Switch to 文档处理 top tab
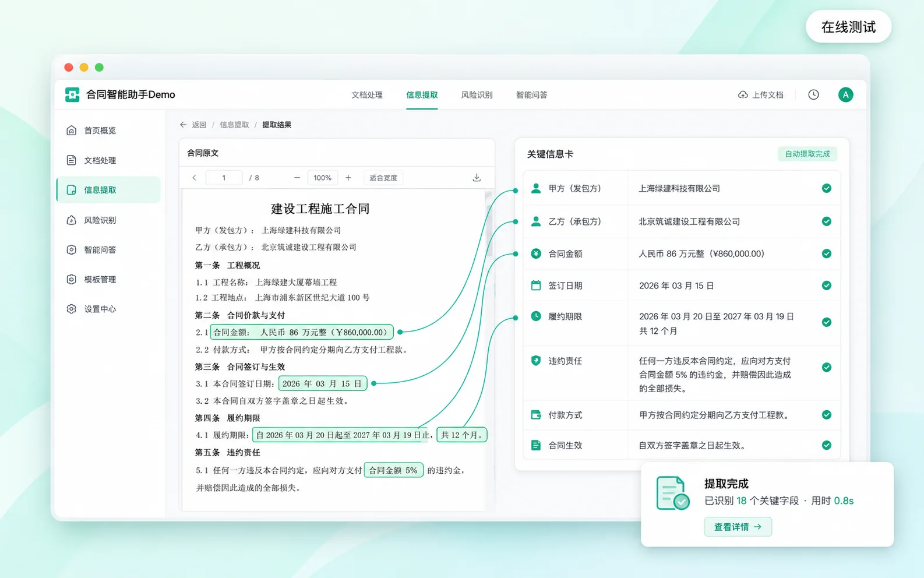 pos(367,95)
